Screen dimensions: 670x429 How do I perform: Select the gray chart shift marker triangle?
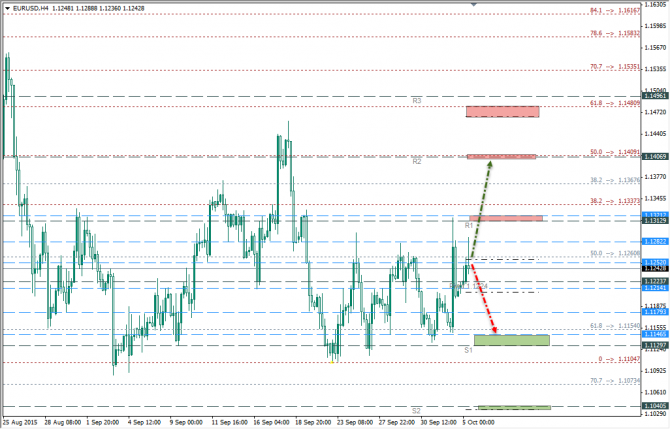coord(473,4)
